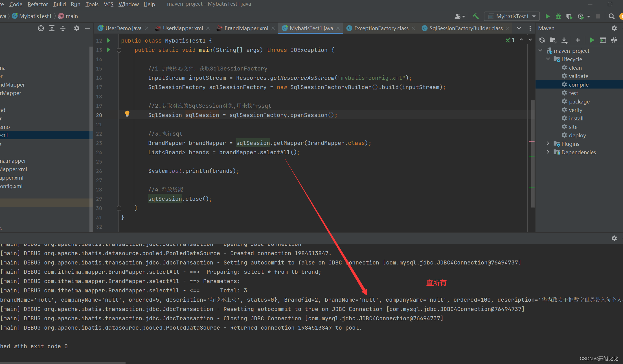Debug MybatisTest1 with the bug icon

pyautogui.click(x=558, y=16)
